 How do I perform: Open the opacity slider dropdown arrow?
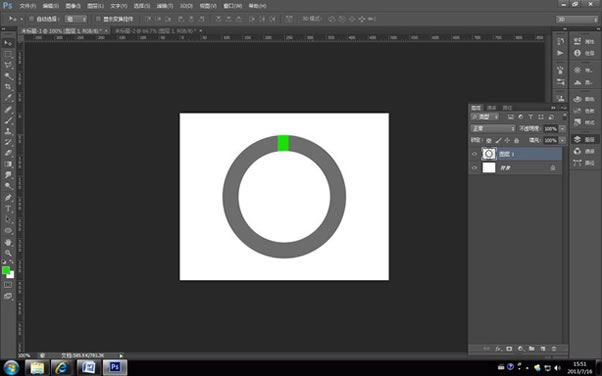pyautogui.click(x=562, y=129)
